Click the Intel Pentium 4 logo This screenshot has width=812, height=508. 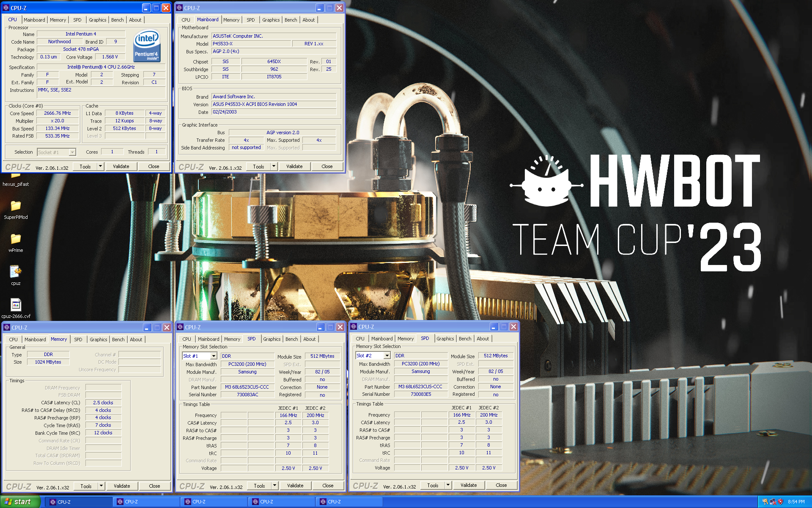[x=147, y=46]
